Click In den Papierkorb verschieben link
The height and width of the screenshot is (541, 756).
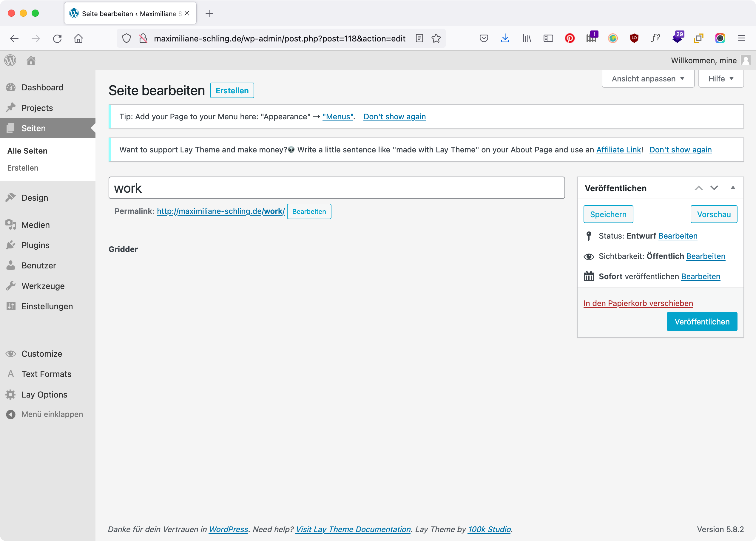click(638, 303)
